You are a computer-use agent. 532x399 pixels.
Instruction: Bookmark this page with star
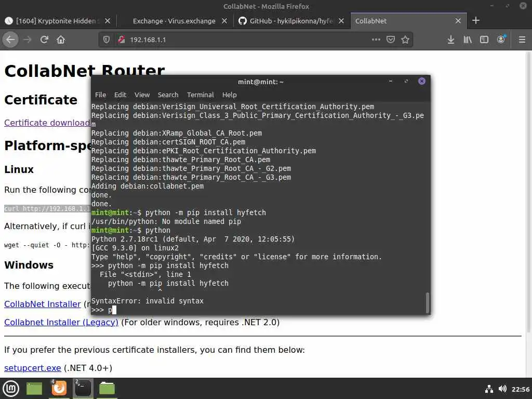(x=405, y=39)
